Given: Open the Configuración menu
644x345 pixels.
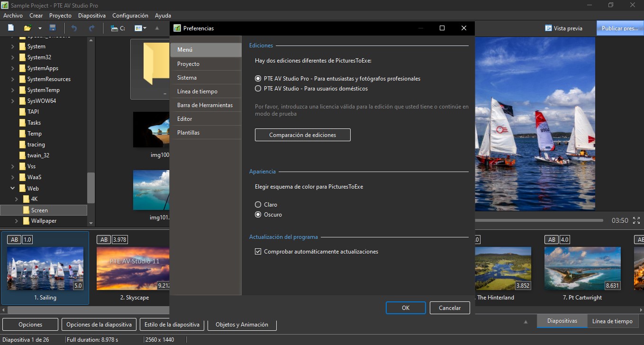Looking at the screenshot, I should click(130, 15).
